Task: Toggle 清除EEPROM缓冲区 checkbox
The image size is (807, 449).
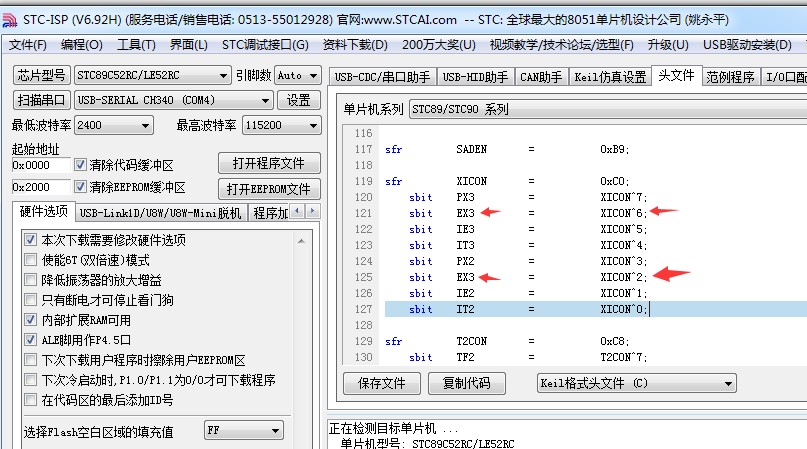Action: coord(80,186)
